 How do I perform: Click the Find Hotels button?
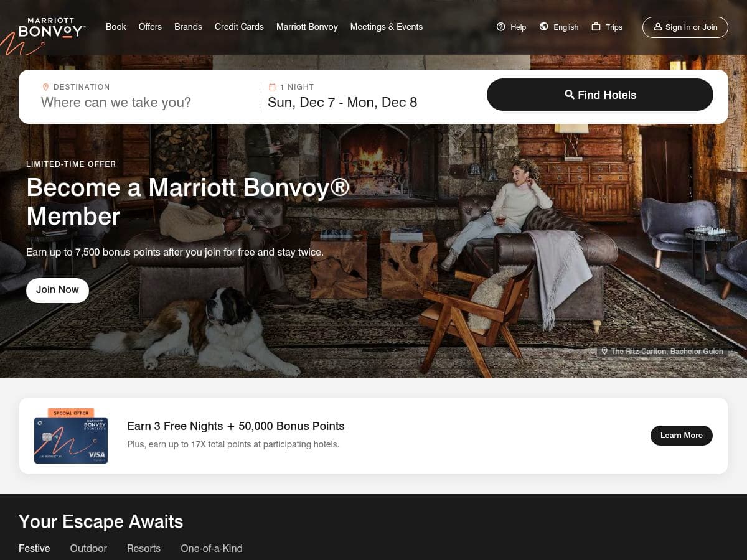click(600, 95)
